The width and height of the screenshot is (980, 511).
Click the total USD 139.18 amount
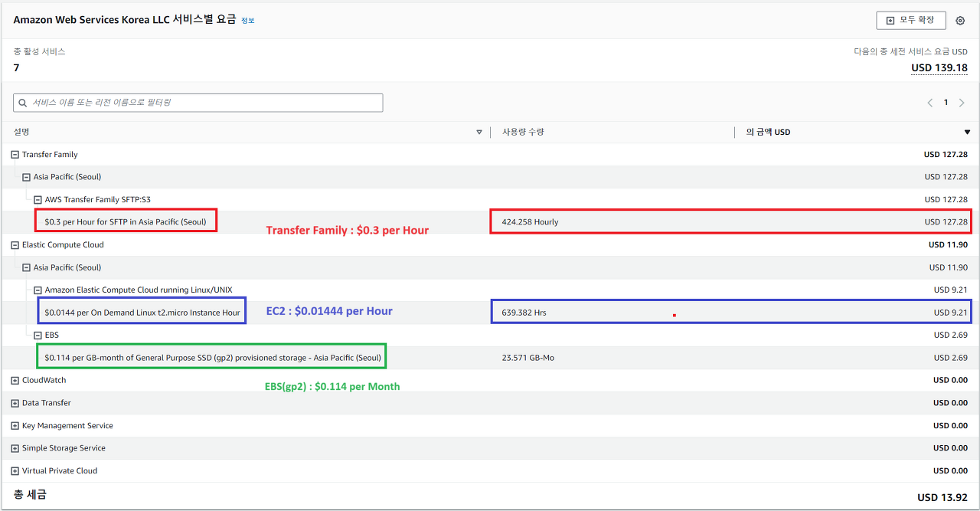[939, 68]
